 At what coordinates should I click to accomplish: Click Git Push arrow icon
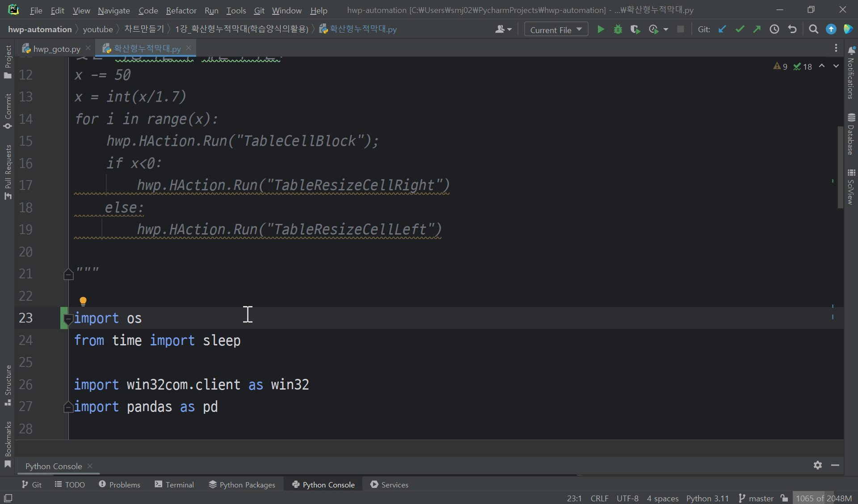coord(757,29)
